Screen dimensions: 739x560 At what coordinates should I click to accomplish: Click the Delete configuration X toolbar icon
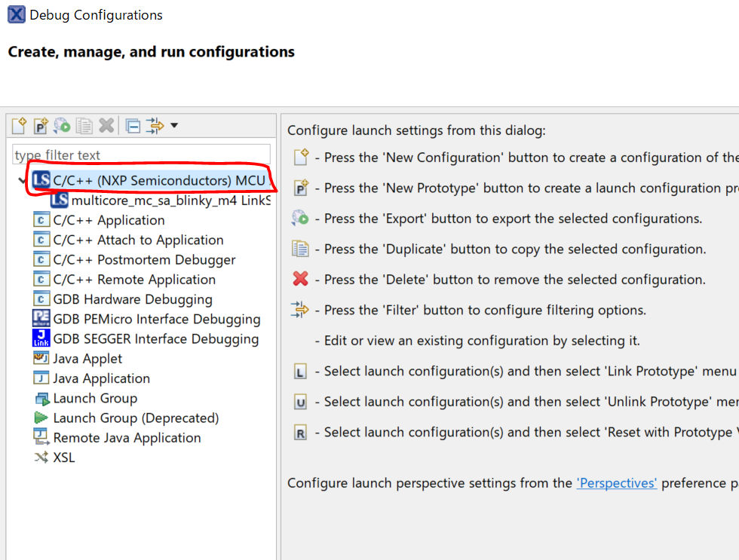tap(106, 125)
